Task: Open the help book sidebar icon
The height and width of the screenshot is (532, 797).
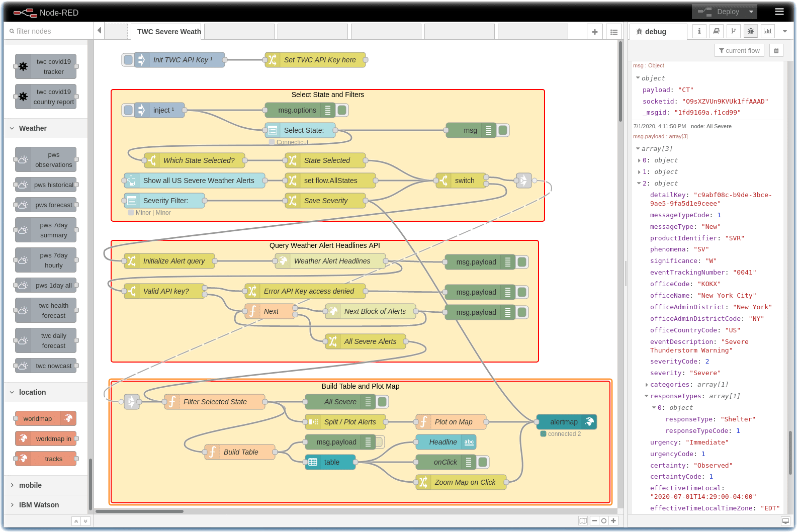Action: (716, 31)
